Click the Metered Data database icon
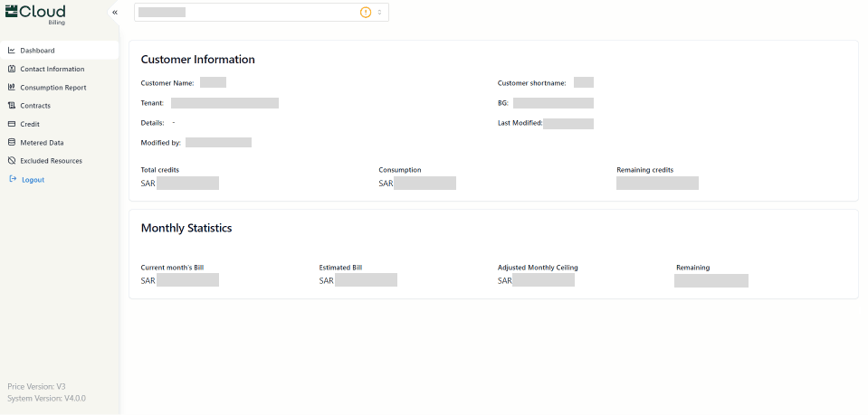 point(12,142)
